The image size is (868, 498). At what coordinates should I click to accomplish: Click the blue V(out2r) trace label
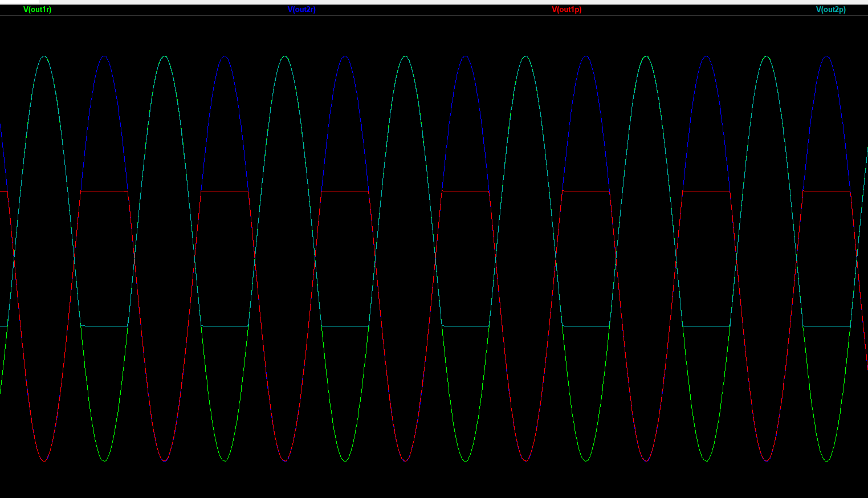coord(301,10)
